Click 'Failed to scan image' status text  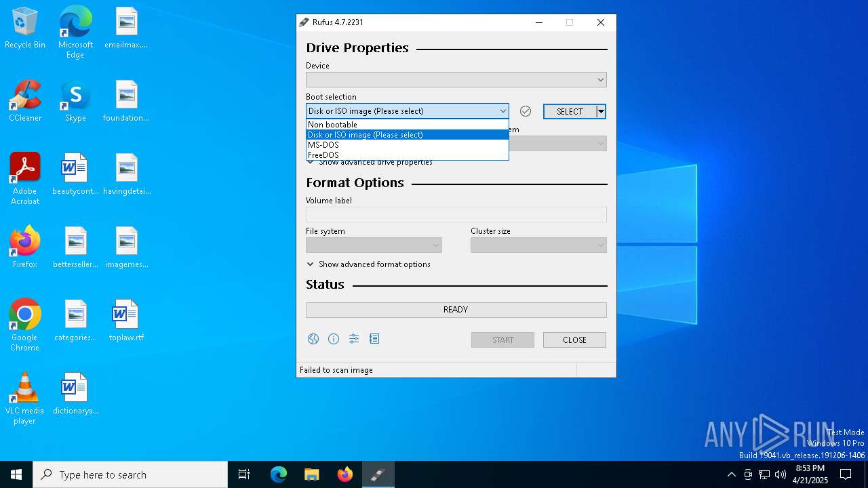point(336,370)
